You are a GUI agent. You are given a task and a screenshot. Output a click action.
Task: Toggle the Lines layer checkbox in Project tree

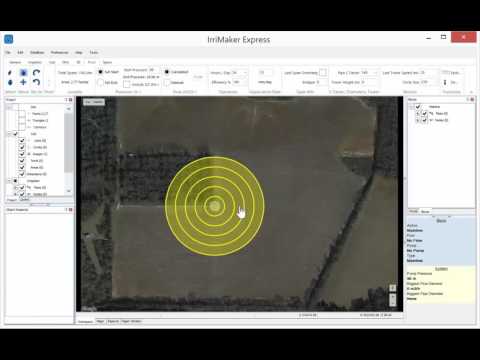(22, 140)
